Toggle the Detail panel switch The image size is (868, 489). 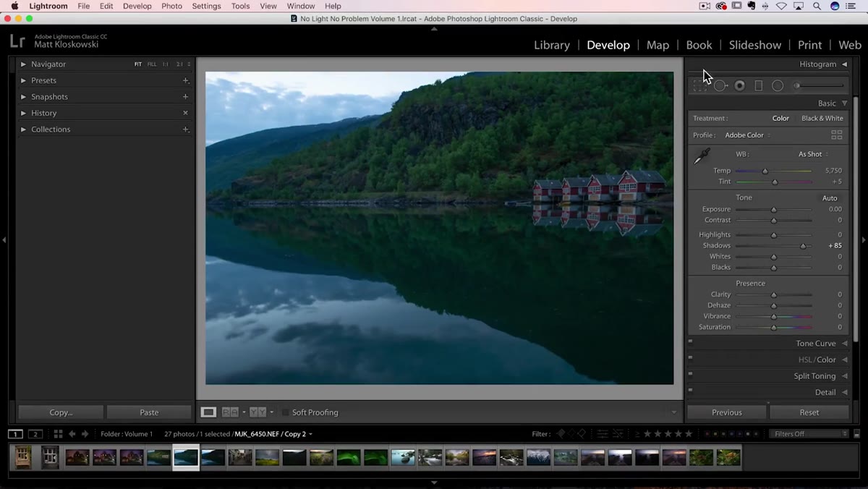point(691,390)
